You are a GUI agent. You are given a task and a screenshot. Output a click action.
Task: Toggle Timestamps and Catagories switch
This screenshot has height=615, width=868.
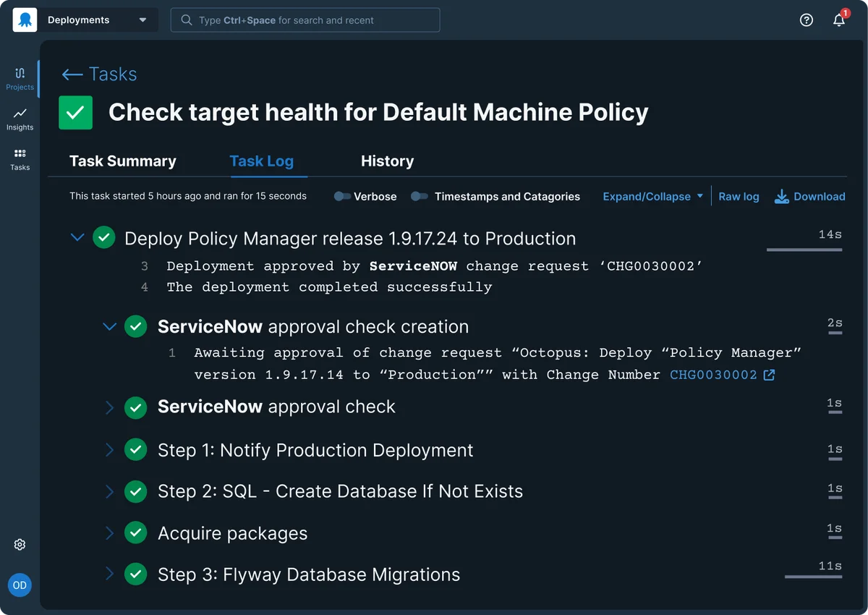420,196
